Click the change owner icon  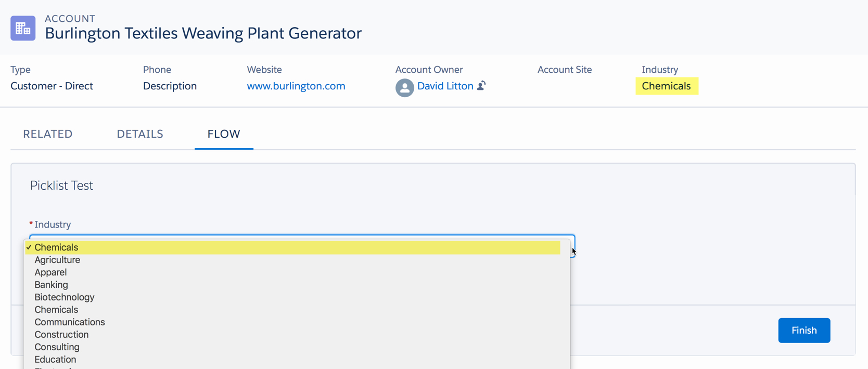pos(481,86)
